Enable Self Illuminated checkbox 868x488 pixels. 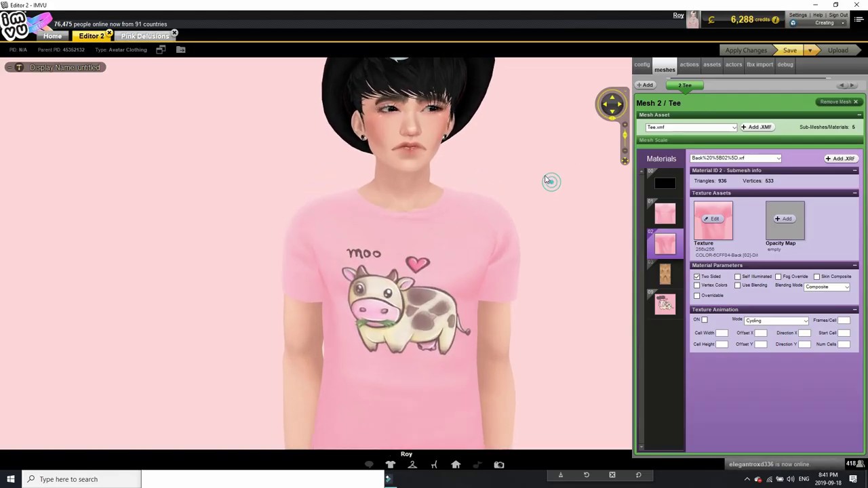coord(738,277)
